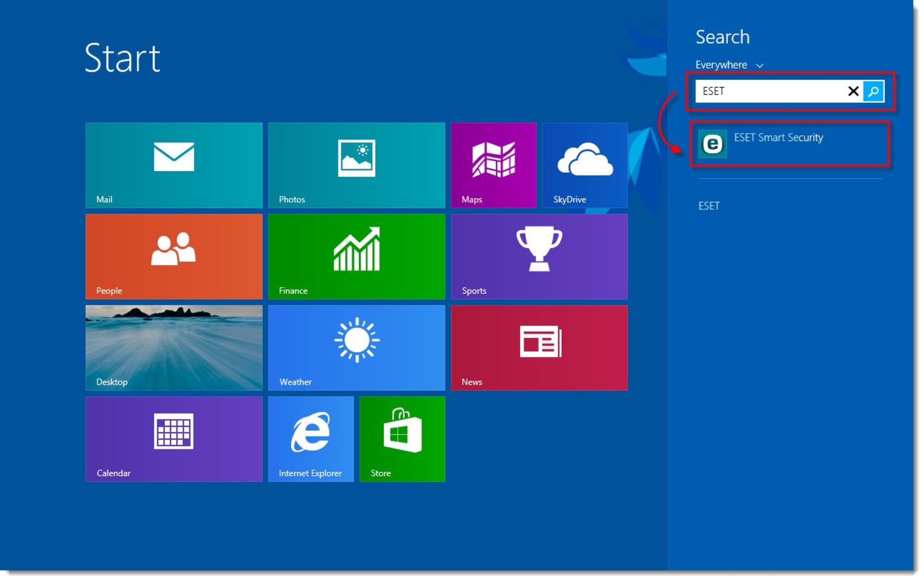Launch Internet Explorer tile

(311, 439)
